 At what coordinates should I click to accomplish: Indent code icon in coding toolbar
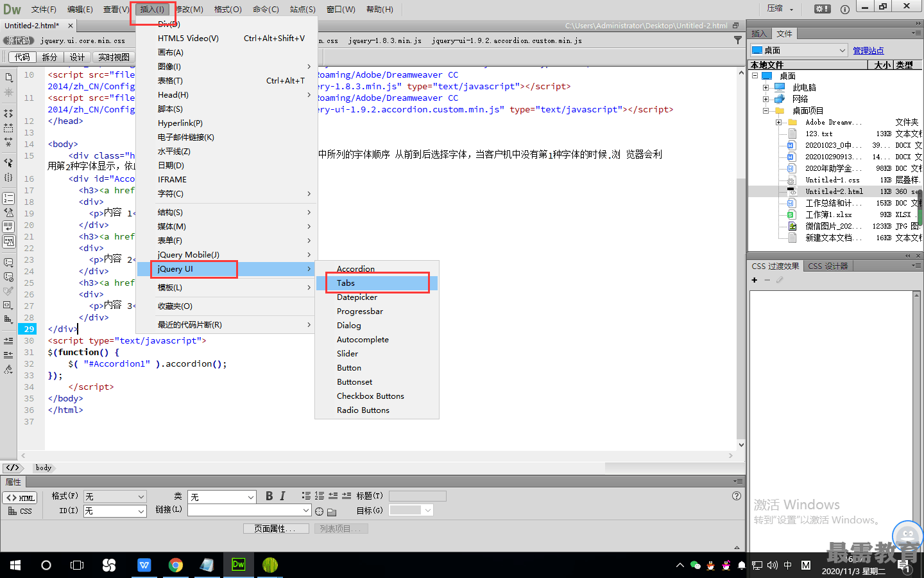point(8,340)
